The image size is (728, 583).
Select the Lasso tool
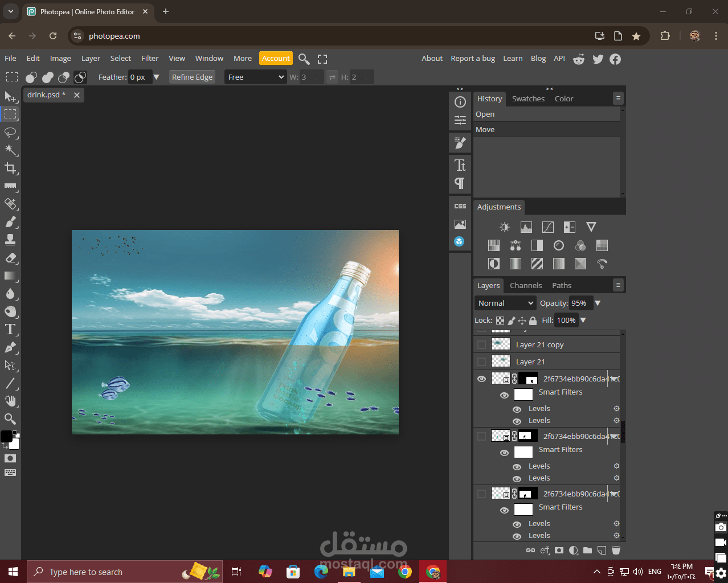pos(10,133)
